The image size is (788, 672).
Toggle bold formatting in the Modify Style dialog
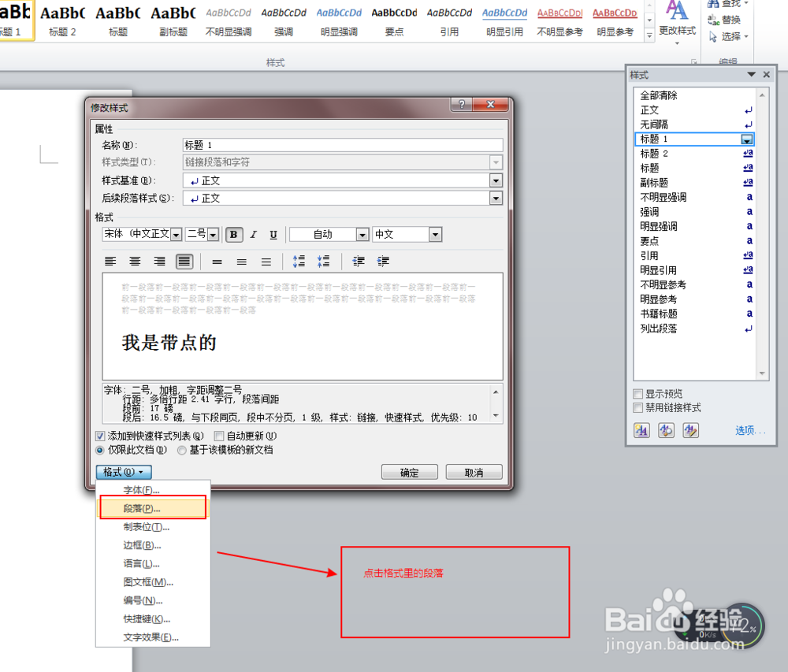232,234
